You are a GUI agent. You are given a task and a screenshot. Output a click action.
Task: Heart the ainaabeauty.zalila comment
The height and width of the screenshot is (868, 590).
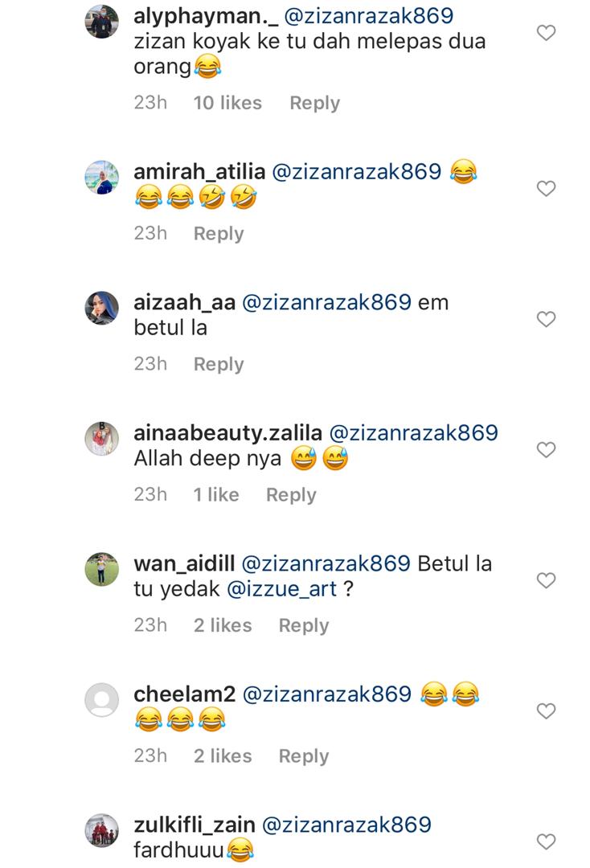(546, 449)
